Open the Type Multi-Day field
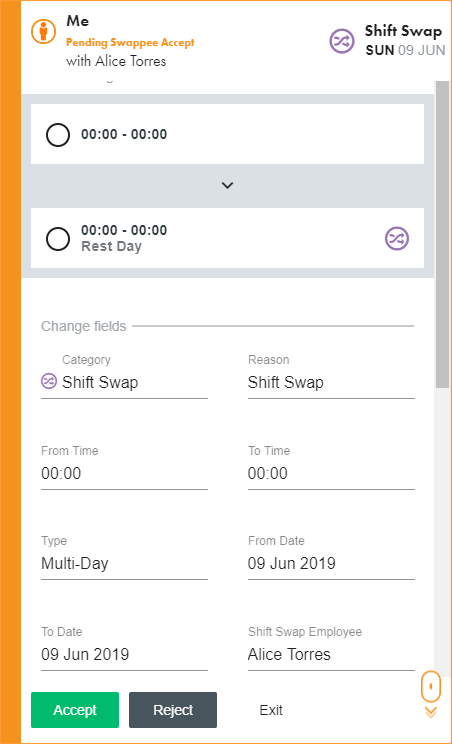Screen dimensions: 452x744 coord(124,564)
